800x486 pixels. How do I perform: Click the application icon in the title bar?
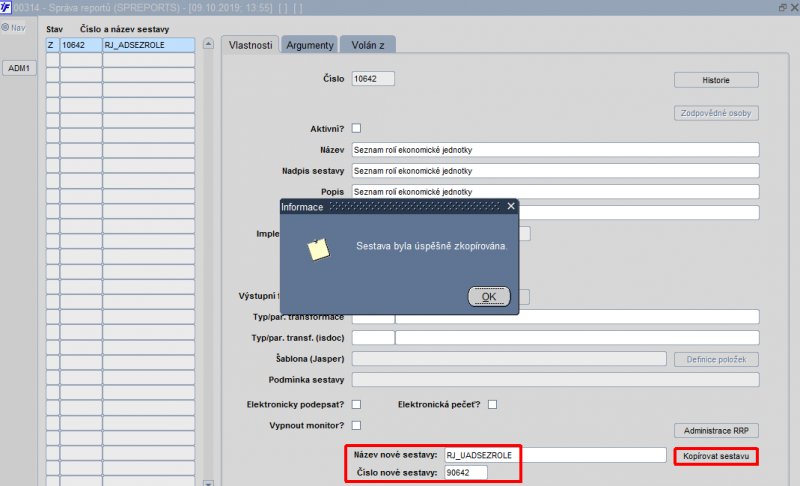coord(6,7)
